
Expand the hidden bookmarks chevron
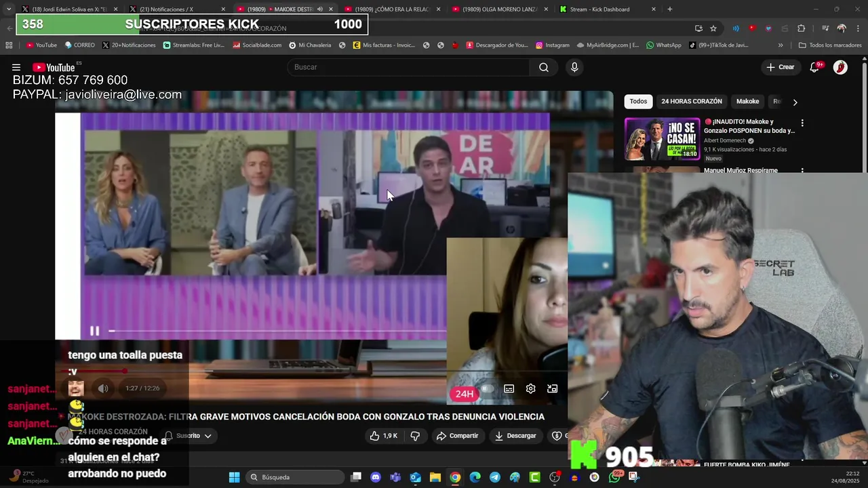(781, 45)
